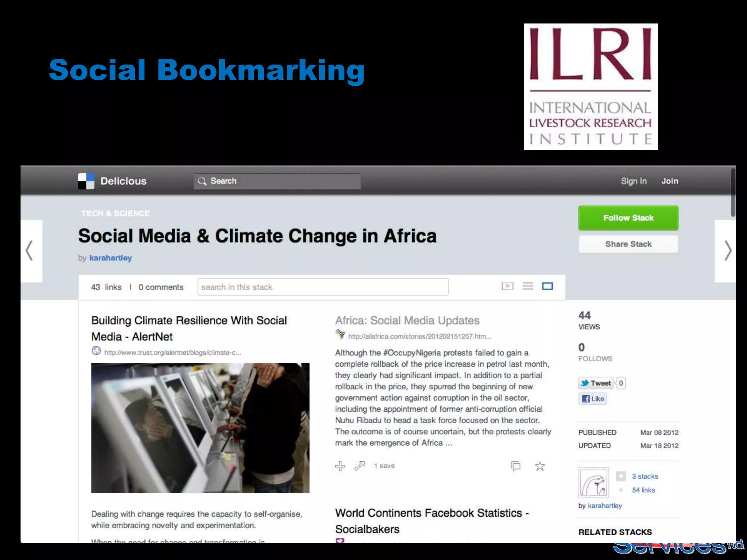
Task: Click the 54 links link
Action: (x=643, y=490)
